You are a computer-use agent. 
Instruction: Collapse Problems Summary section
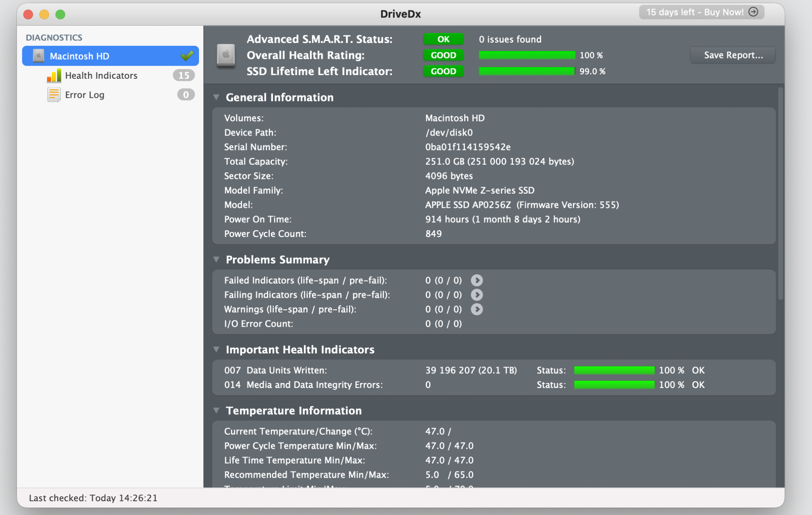click(x=217, y=260)
